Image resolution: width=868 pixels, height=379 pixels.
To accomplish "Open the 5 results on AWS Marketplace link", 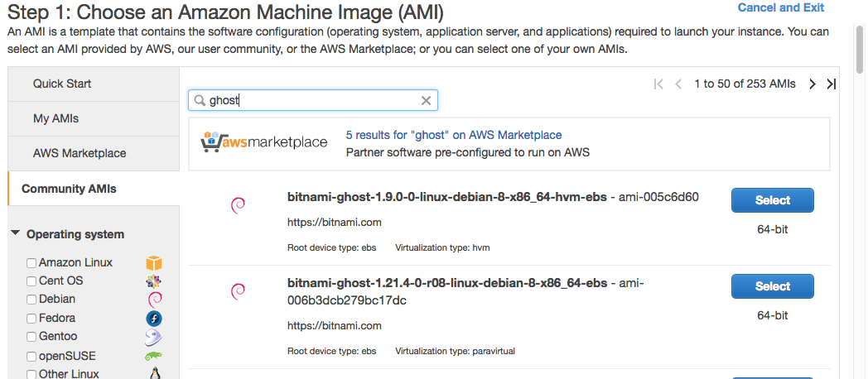I will [453, 135].
